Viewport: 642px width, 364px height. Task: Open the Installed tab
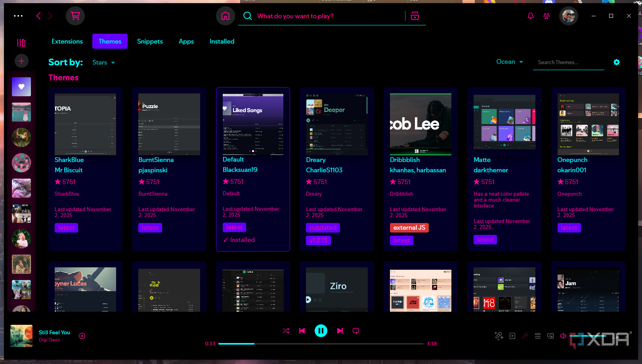222,41
